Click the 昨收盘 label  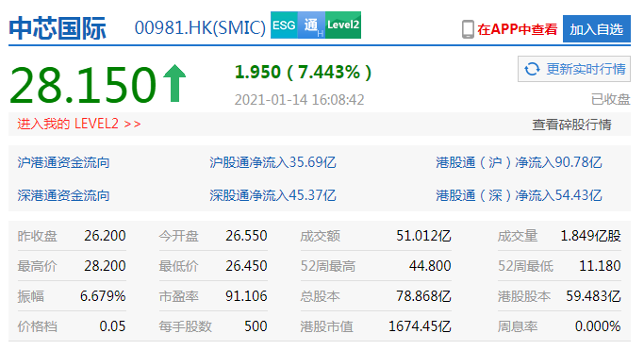click(37, 236)
